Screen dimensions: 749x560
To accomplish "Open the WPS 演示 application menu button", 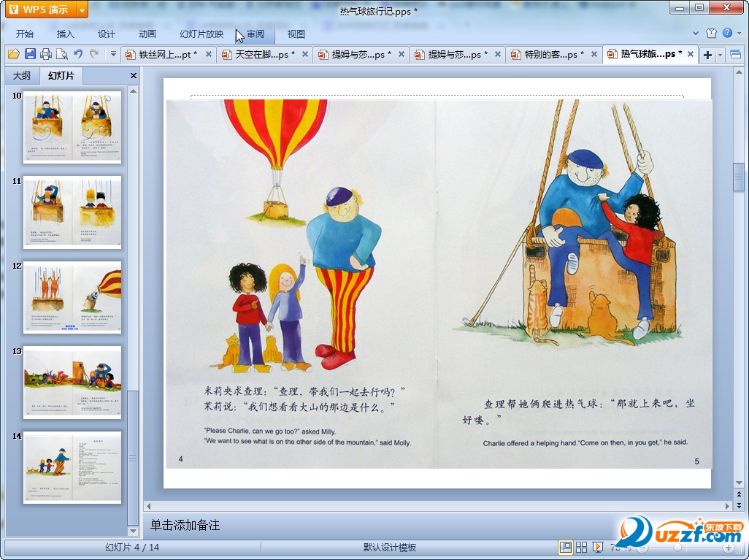I will click(x=40, y=9).
